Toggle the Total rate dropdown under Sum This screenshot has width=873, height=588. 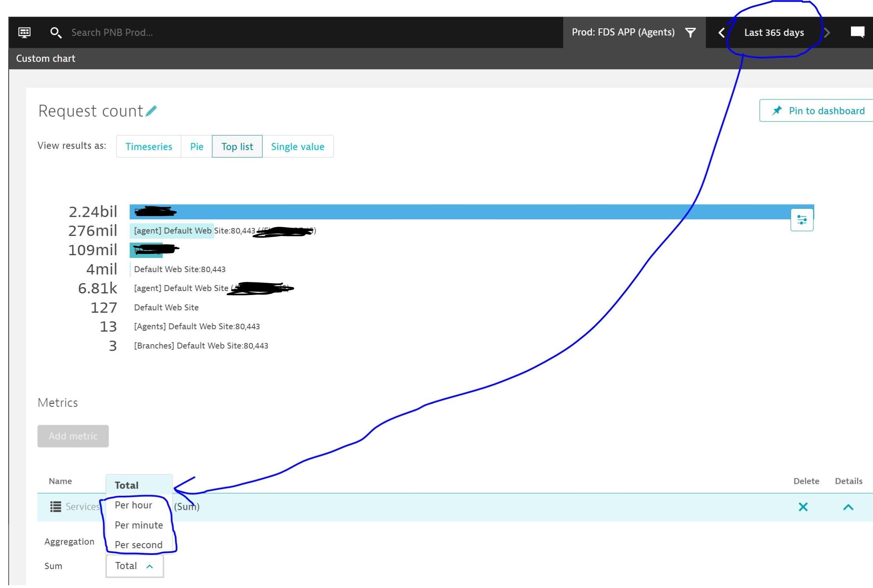(x=134, y=566)
